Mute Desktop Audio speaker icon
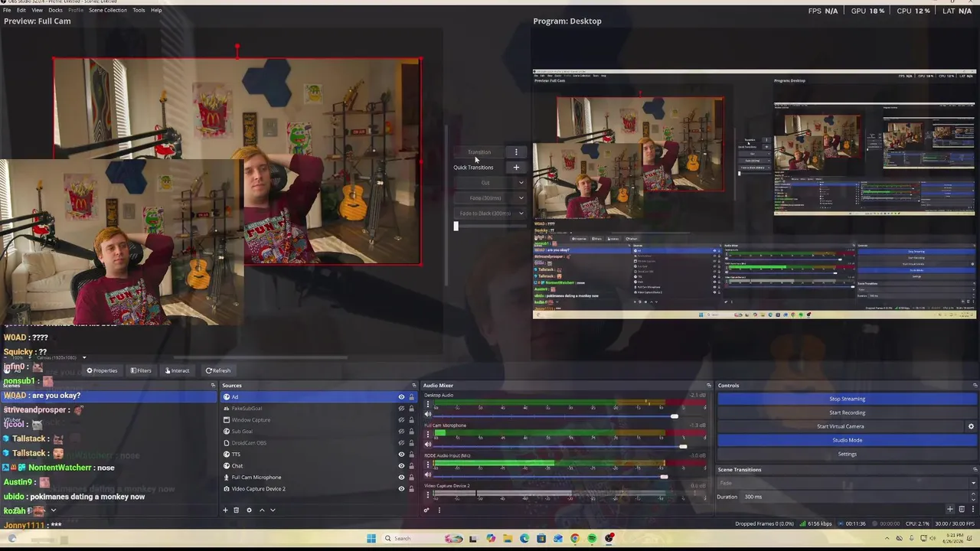The height and width of the screenshot is (551, 980). coord(428,414)
